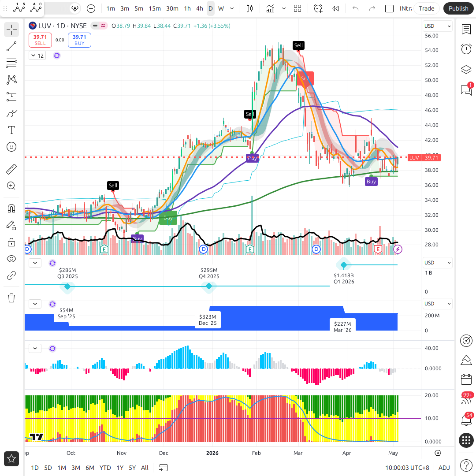This screenshot has height=476, width=476.
Task: Set date range to All
Action: 145,468
